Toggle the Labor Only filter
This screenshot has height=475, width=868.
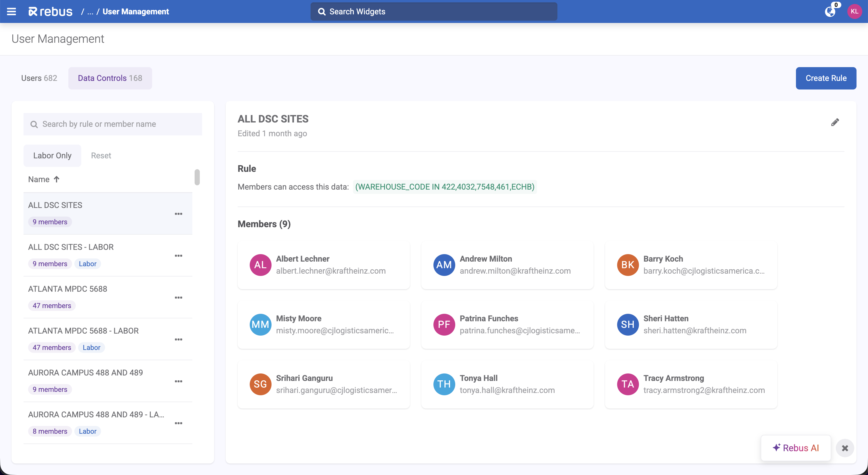[52, 155]
